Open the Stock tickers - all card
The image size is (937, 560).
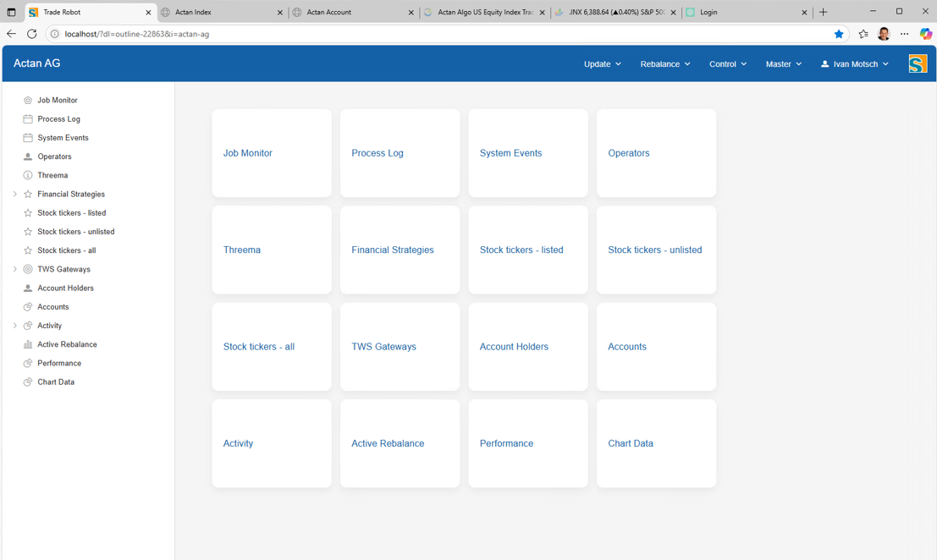click(x=272, y=346)
